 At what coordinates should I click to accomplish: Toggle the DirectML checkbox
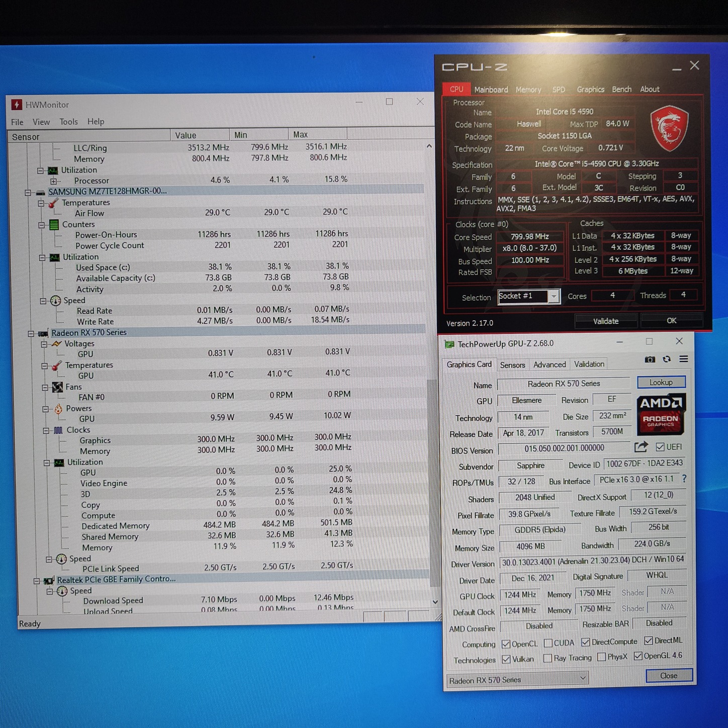(649, 641)
